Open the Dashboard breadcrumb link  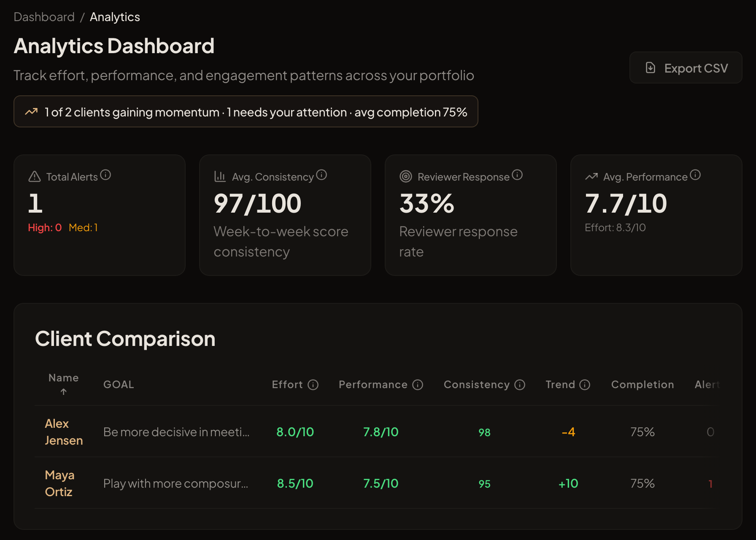[x=44, y=17]
